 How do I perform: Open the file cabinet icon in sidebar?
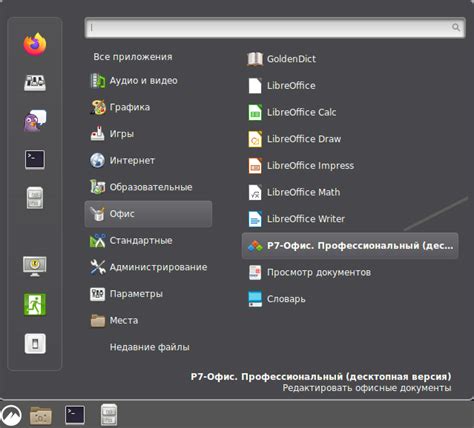click(35, 198)
